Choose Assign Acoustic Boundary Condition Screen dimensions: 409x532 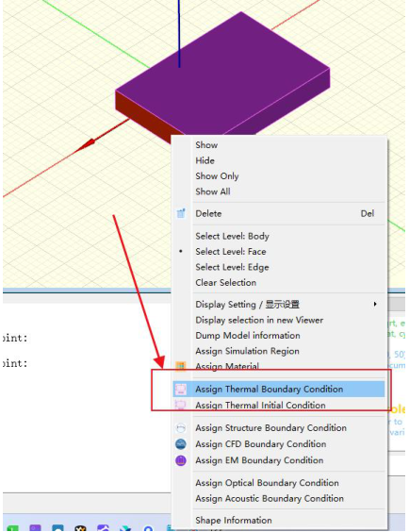[279, 498]
